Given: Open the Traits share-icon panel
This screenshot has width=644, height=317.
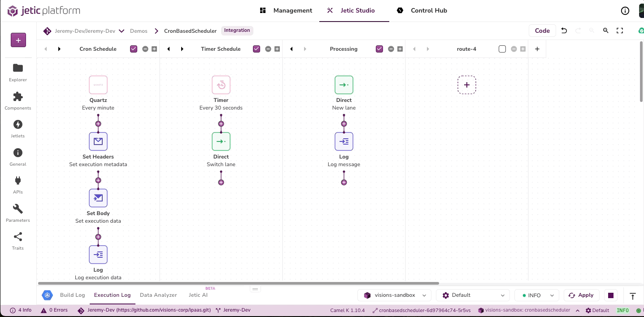Looking at the screenshot, I should [18, 241].
